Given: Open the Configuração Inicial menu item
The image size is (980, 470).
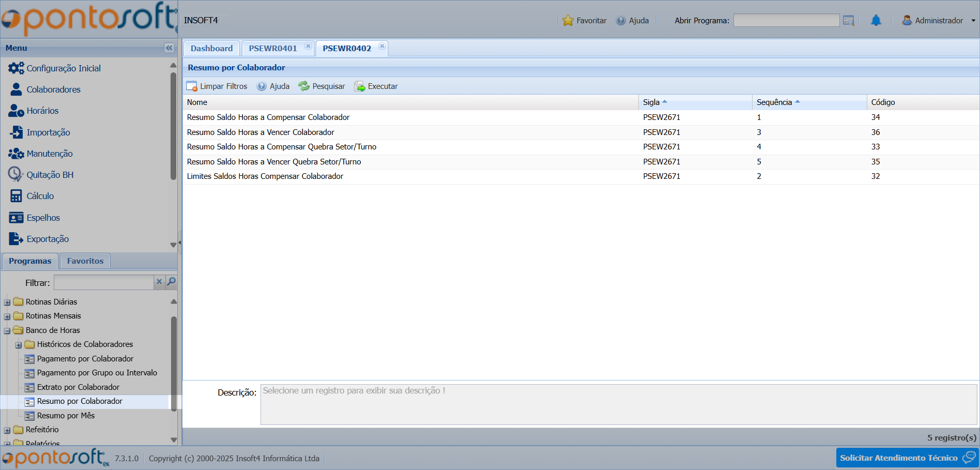Looking at the screenshot, I should 63,68.
